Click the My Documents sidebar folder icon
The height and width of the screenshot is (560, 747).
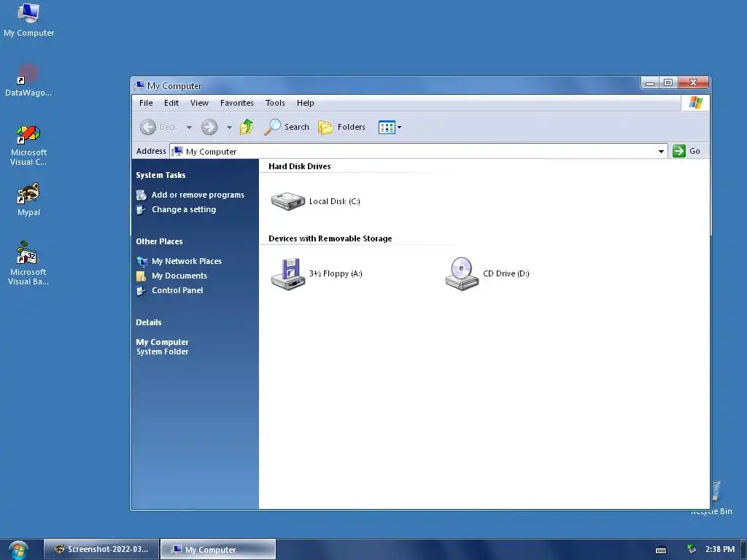pyautogui.click(x=141, y=276)
